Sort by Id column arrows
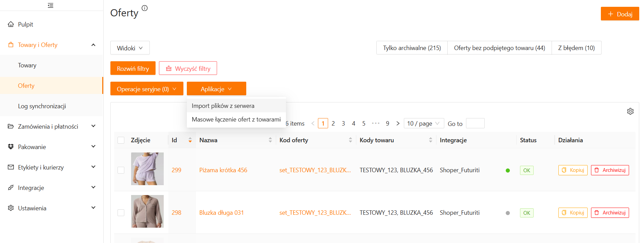 coord(190,140)
